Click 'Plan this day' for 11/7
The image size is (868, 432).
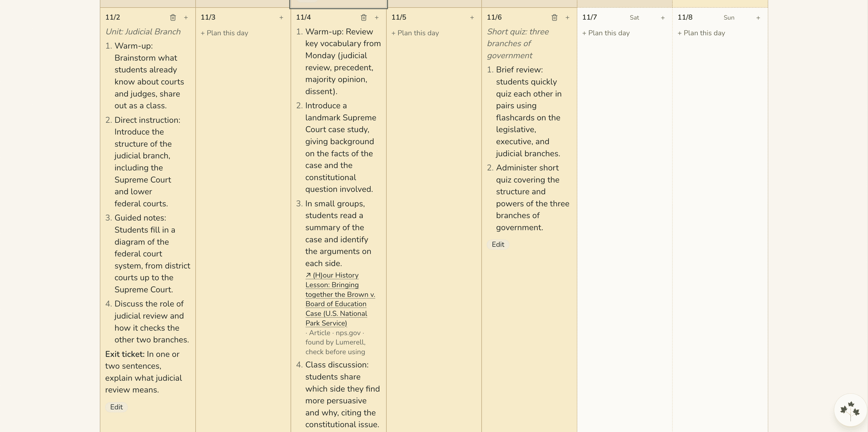tap(606, 33)
